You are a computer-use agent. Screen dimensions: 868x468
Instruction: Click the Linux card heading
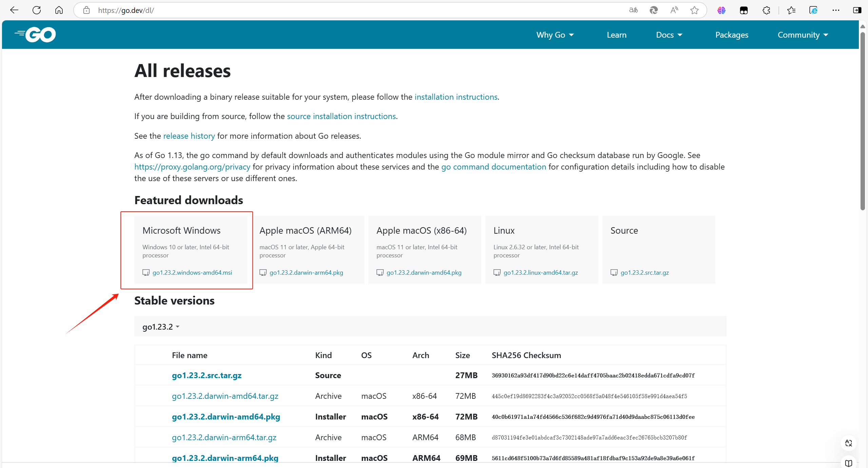click(x=504, y=231)
